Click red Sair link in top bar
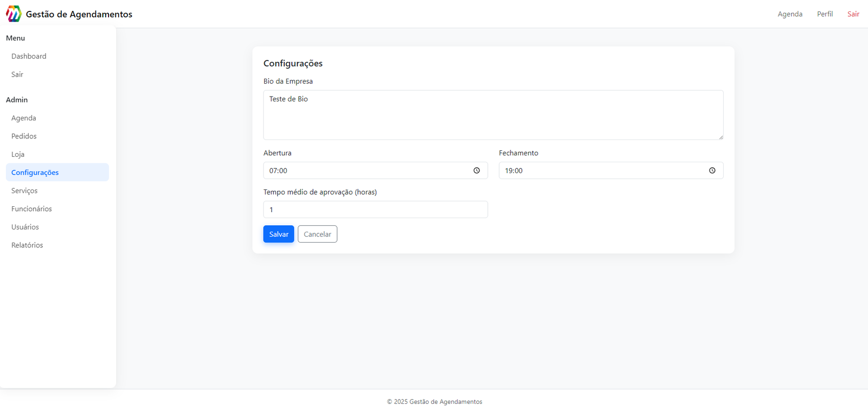The height and width of the screenshot is (413, 868). pyautogui.click(x=853, y=14)
